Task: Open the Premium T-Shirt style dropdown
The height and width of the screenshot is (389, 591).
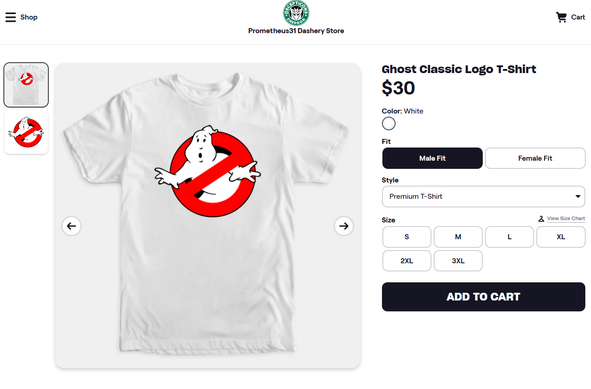Action: point(483,196)
